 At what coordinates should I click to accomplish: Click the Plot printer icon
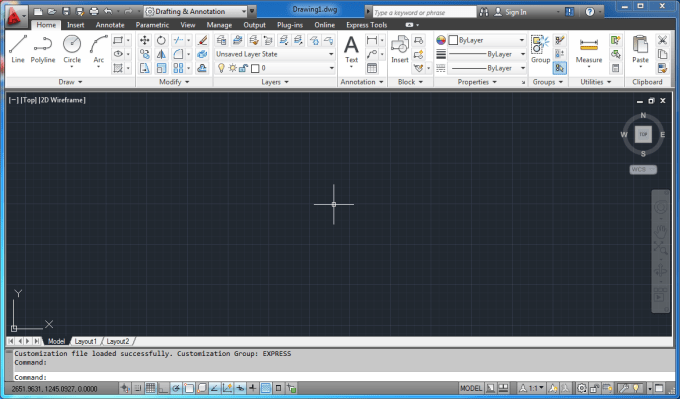pyautogui.click(x=94, y=11)
